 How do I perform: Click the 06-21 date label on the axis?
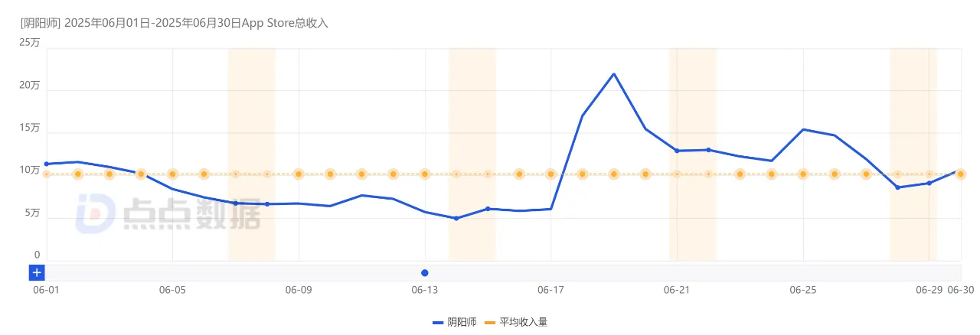tap(677, 291)
